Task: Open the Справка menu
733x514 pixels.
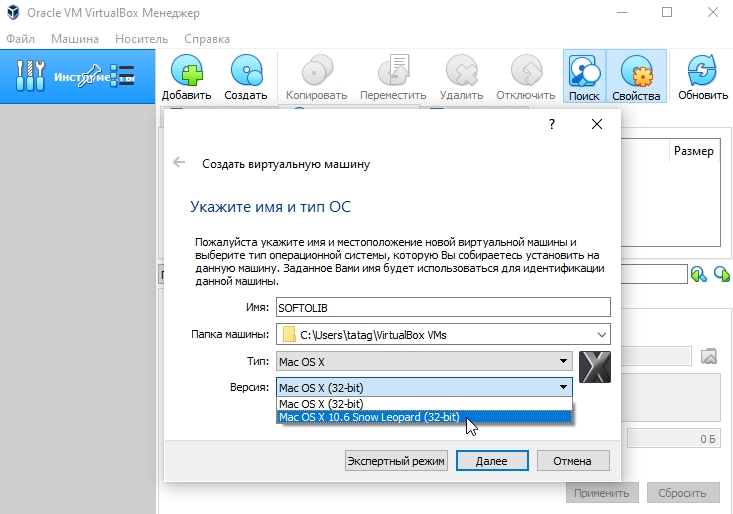Action: click(x=207, y=39)
